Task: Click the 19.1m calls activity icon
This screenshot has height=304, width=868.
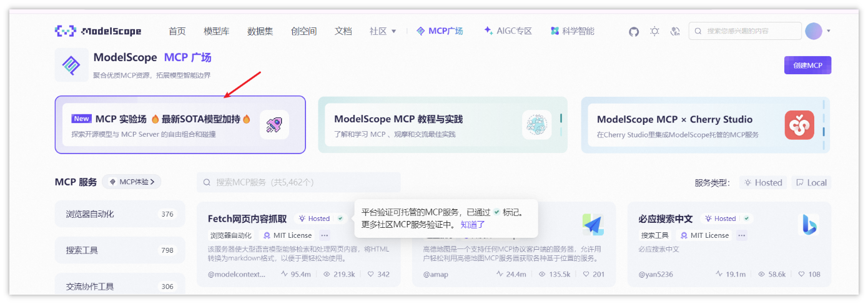Action: click(x=719, y=274)
